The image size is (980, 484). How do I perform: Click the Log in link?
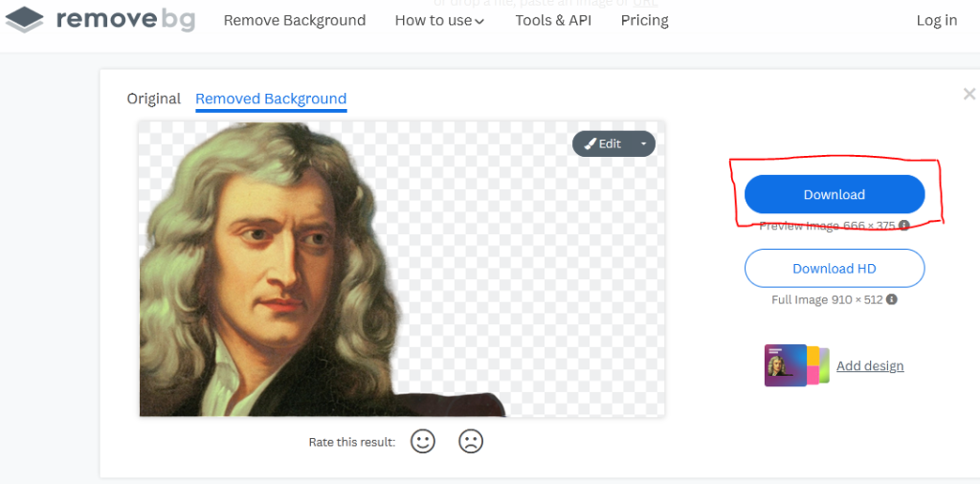936,20
